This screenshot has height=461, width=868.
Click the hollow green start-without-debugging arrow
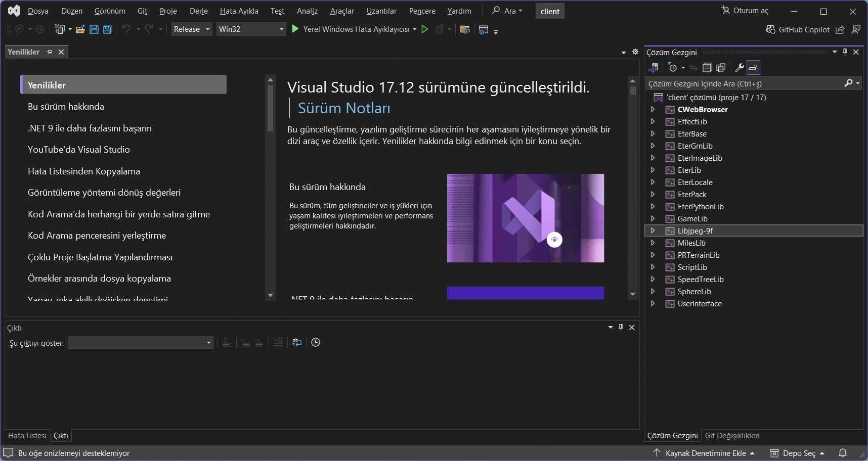point(425,29)
